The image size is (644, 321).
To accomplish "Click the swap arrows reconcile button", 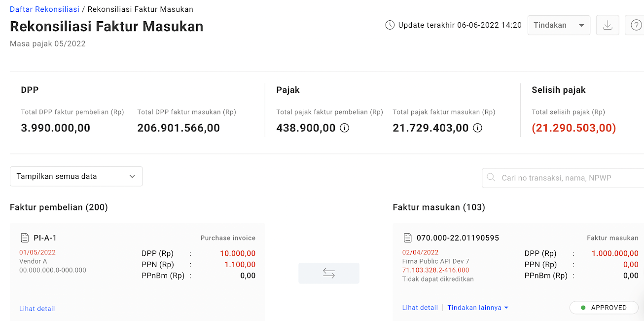I will [x=329, y=273].
